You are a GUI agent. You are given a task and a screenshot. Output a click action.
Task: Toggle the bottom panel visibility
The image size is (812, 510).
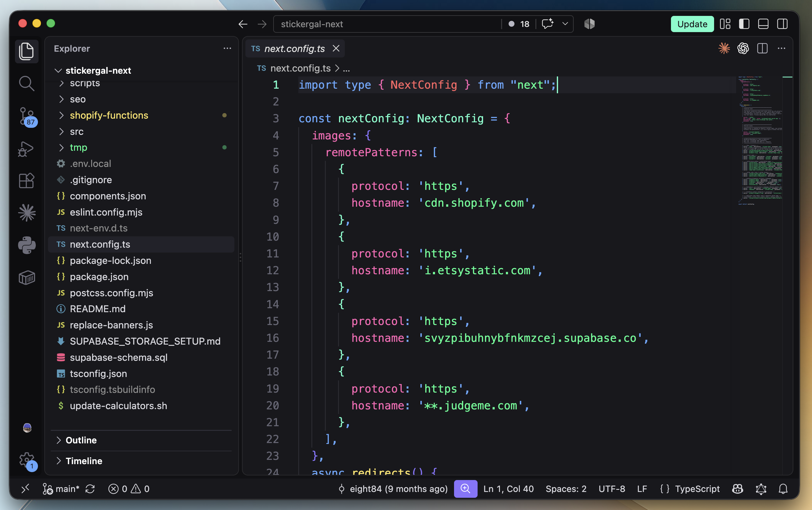[763, 24]
